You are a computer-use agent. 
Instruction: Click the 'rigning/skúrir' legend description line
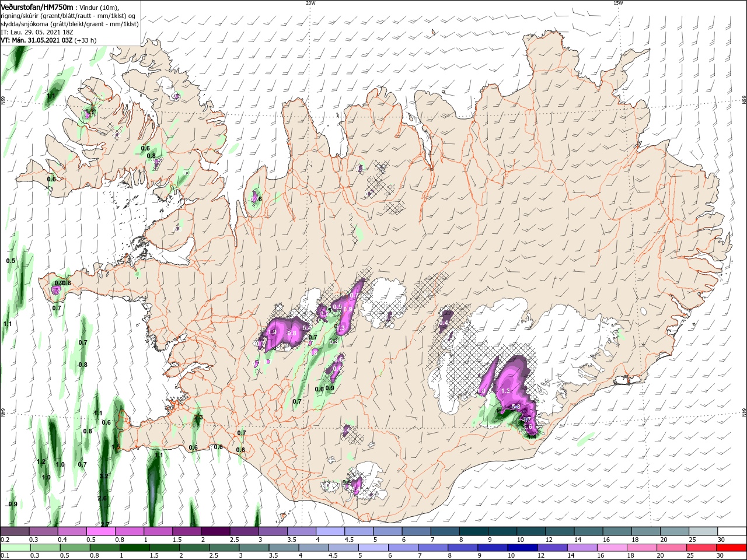coord(68,15)
